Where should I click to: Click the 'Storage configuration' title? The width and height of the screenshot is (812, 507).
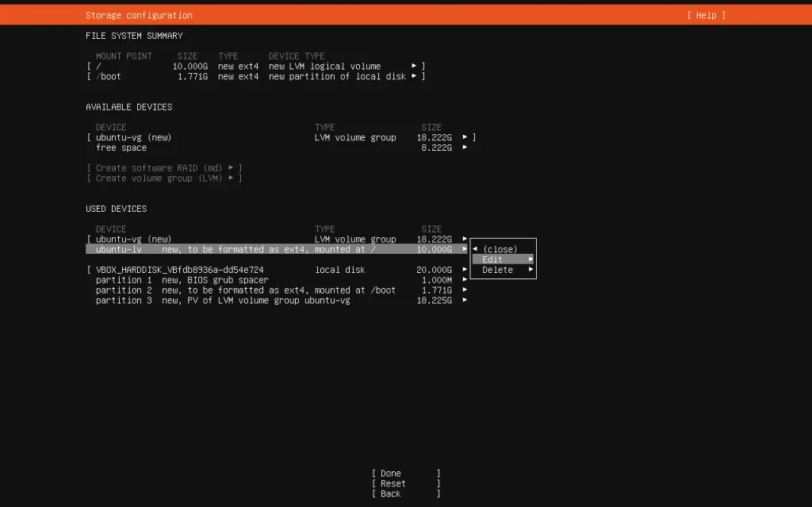click(139, 16)
